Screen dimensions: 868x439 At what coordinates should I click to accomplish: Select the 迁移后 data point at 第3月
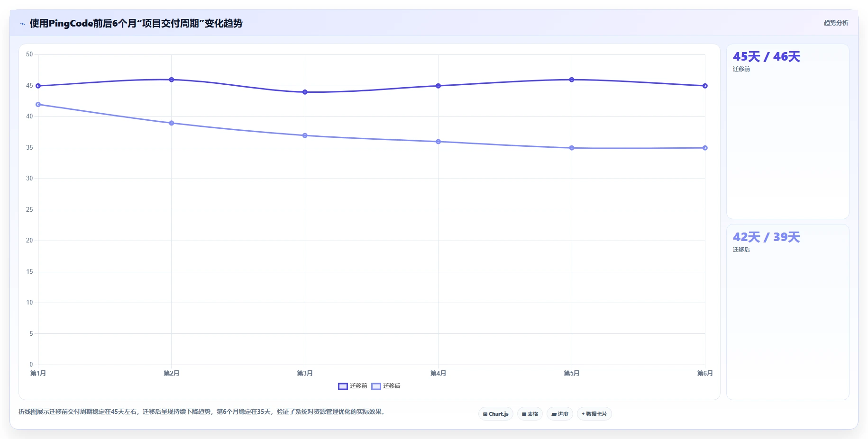point(305,135)
